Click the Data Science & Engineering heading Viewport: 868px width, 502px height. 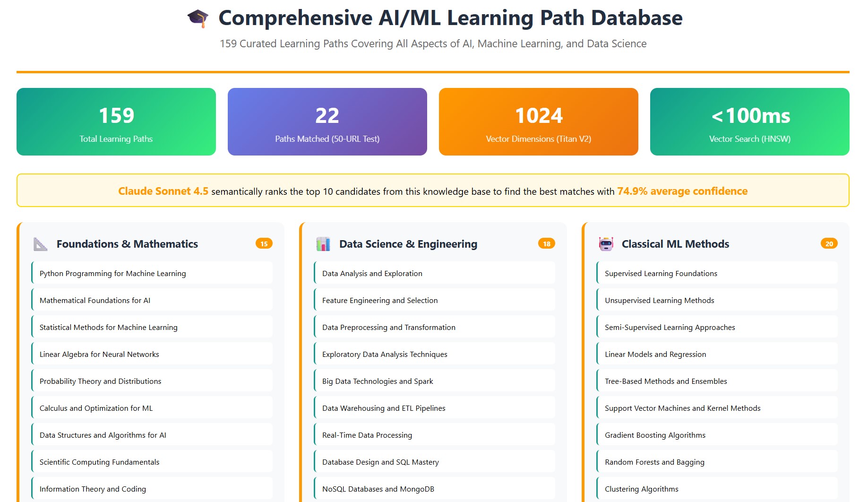click(408, 244)
